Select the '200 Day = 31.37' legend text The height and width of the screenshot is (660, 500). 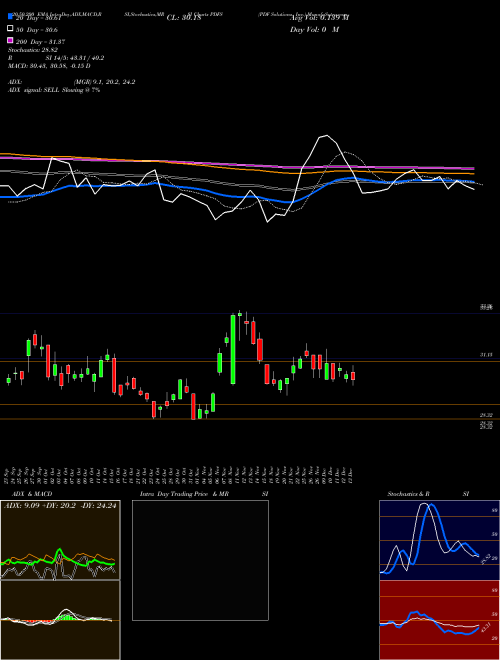40,42
